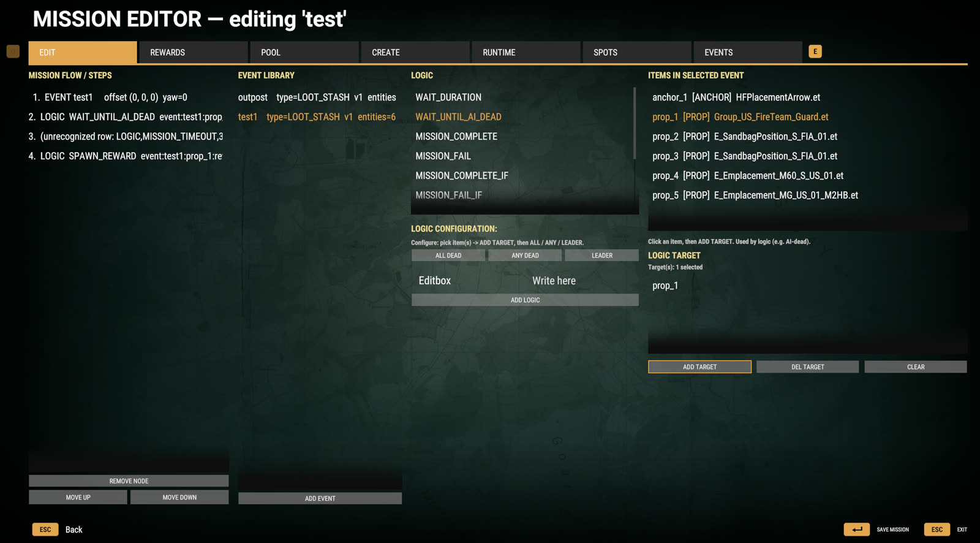This screenshot has height=543, width=980.
Task: Click the SAVE MISSION label
Action: (x=892, y=530)
